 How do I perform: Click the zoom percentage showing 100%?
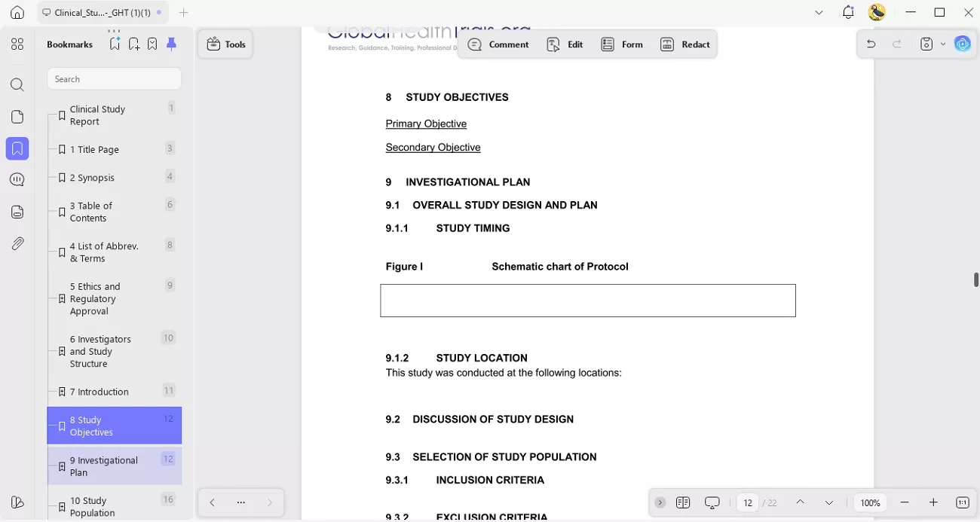[x=870, y=502]
